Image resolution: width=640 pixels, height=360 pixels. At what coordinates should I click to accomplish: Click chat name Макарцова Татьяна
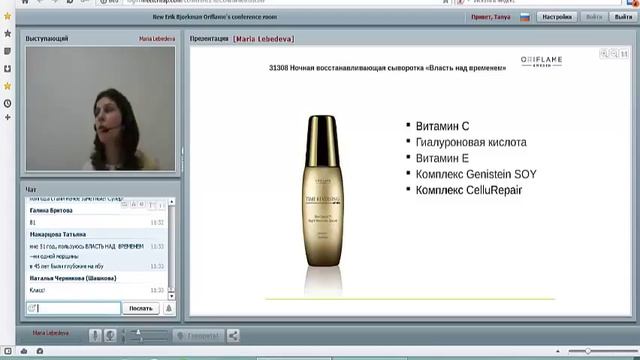[x=58, y=234]
